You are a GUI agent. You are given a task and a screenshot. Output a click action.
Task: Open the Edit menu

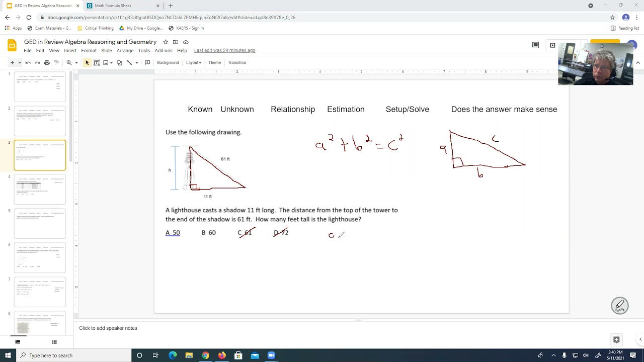[40, 51]
